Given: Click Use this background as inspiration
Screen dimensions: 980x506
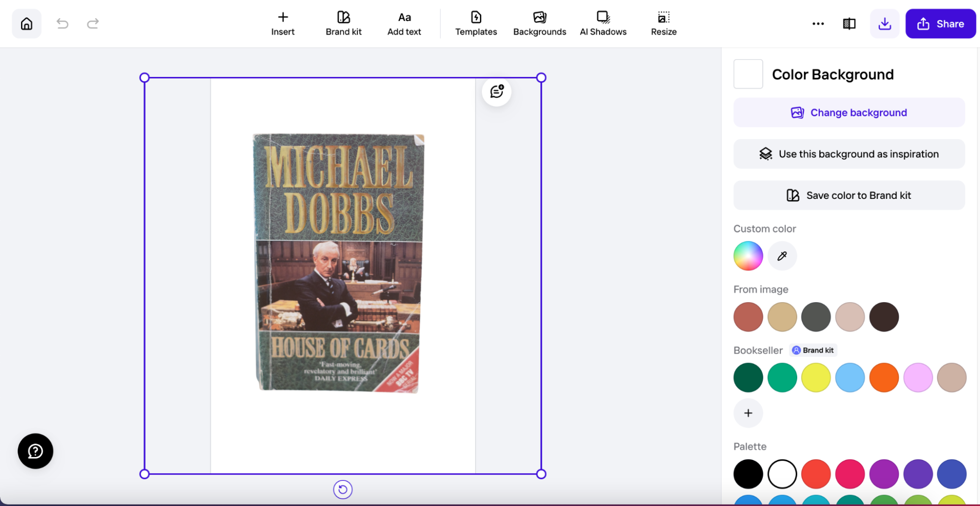Looking at the screenshot, I should tap(849, 154).
